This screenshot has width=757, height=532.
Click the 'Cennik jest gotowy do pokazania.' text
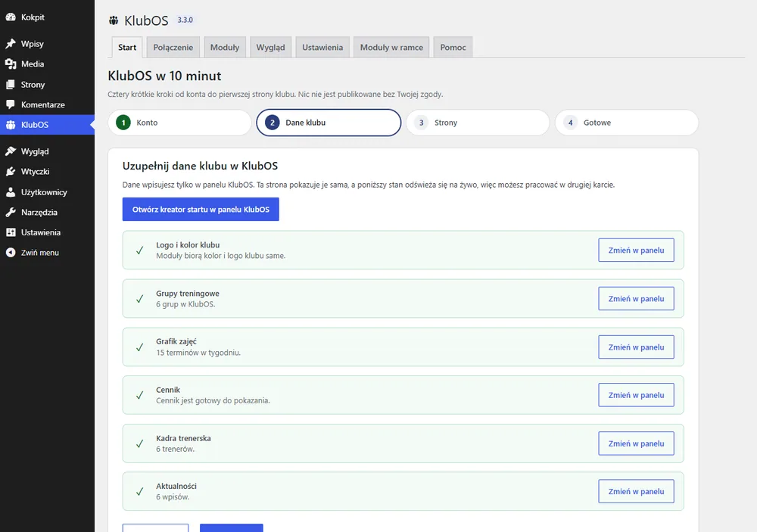[213, 400]
